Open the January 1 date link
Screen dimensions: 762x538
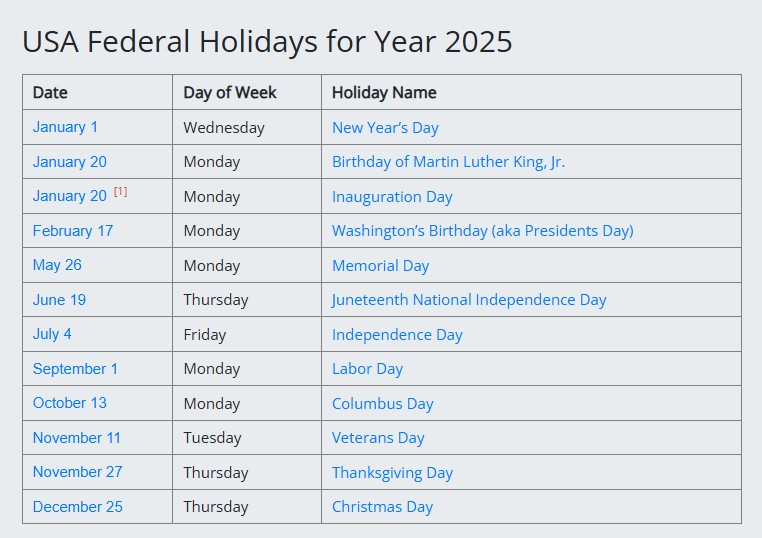pos(65,127)
